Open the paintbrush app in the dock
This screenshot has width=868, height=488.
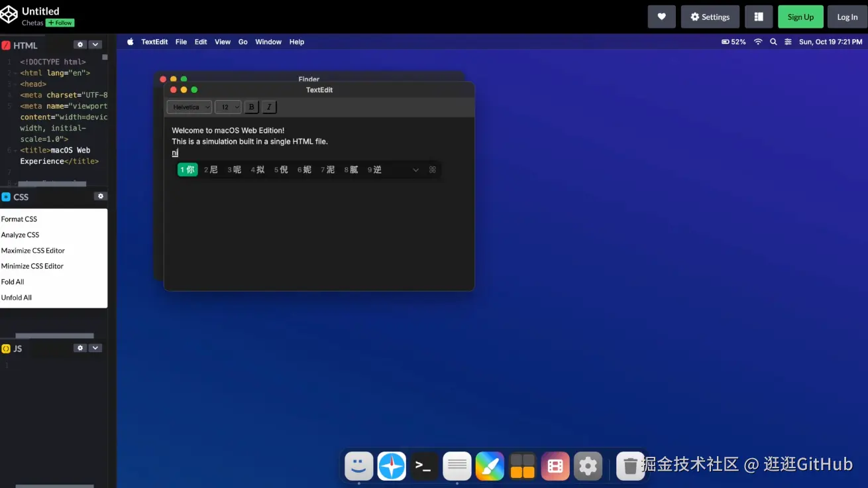490,466
